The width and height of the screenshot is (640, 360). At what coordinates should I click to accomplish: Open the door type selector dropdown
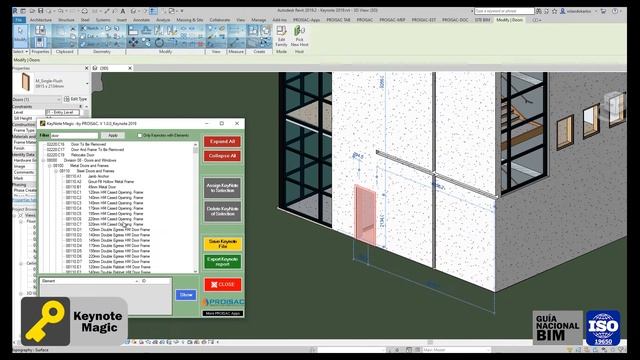click(87, 83)
